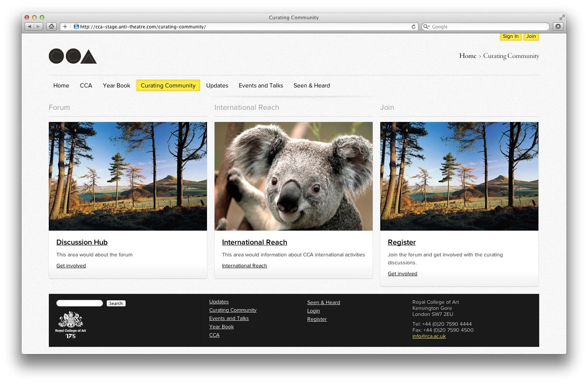Click the yellow Join button
The image size is (588, 384).
pyautogui.click(x=531, y=36)
